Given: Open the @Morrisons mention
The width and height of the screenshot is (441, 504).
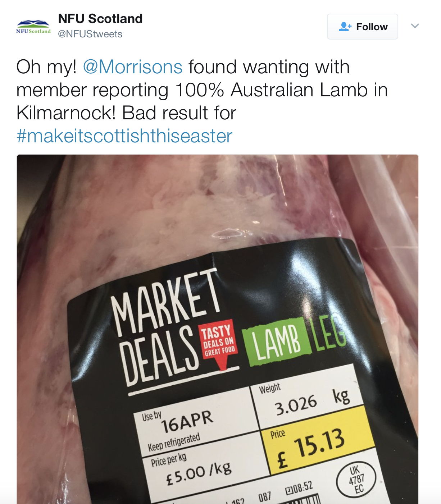Looking at the screenshot, I should tap(133, 67).
